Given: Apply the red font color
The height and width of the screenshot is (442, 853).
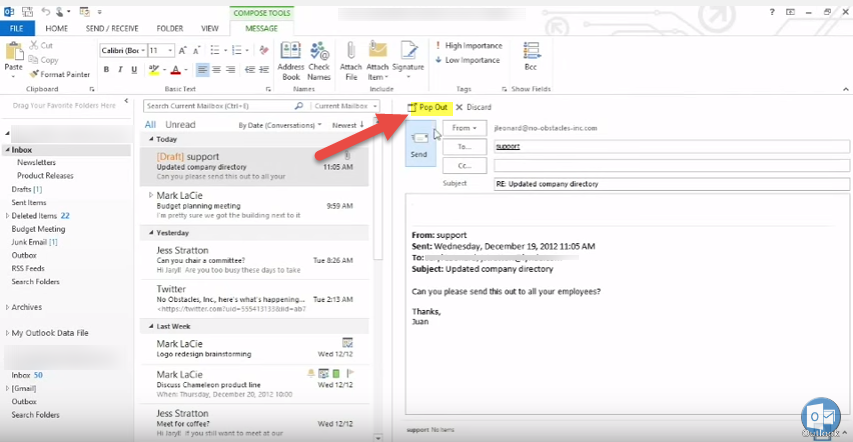Looking at the screenshot, I should [175, 69].
